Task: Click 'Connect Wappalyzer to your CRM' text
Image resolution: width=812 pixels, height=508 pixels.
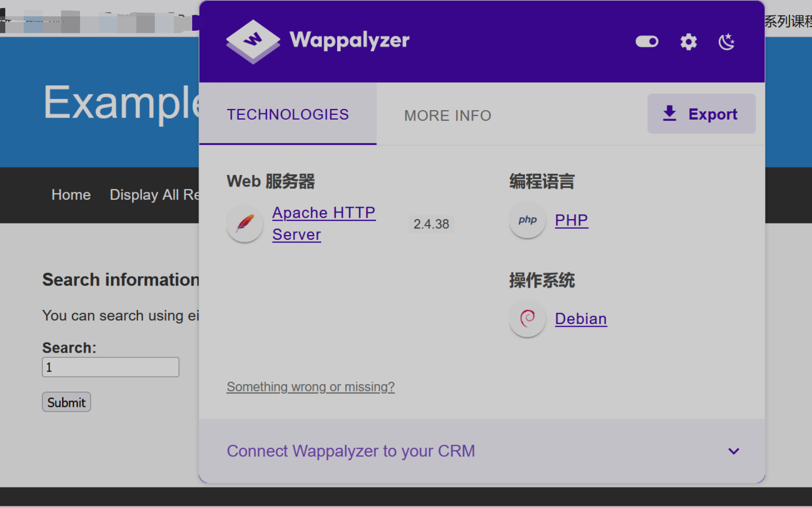Action: click(351, 451)
